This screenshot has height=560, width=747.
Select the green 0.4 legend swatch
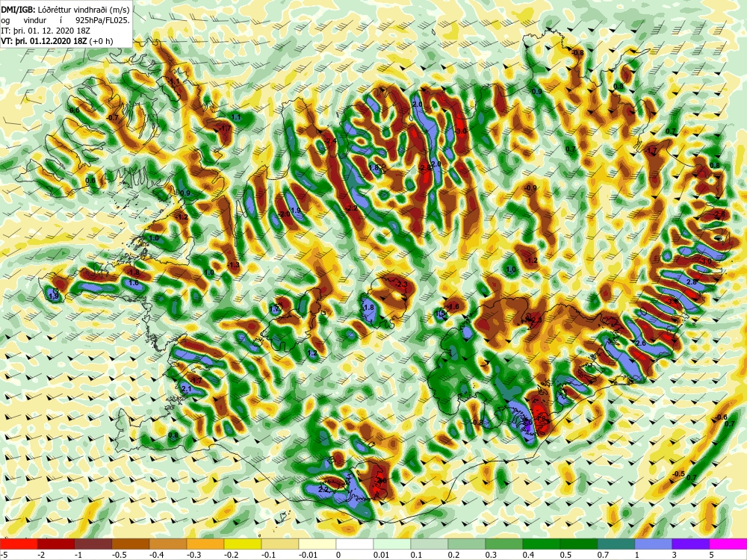(x=542, y=544)
